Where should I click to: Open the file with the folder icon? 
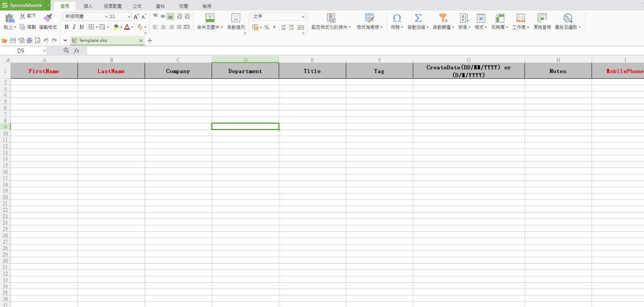coord(4,40)
